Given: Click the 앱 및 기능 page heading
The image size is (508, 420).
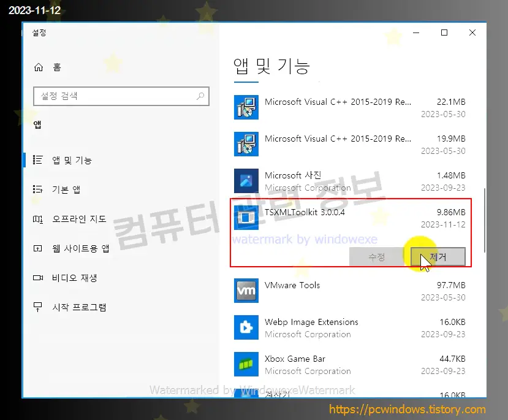Looking at the screenshot, I should pyautogui.click(x=271, y=66).
